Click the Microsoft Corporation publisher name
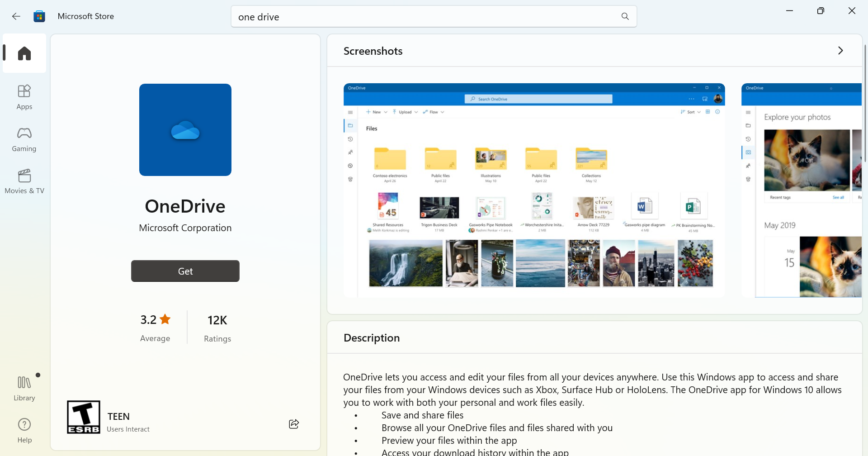The height and width of the screenshot is (456, 868). [185, 228]
